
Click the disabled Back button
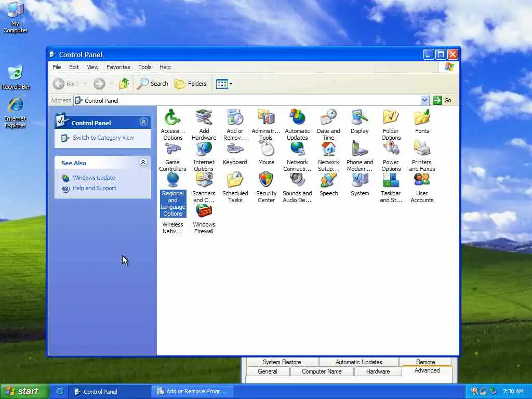coord(66,84)
